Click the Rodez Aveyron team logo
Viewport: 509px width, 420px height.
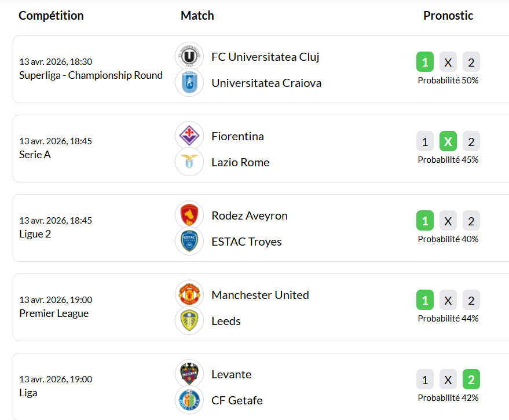pyautogui.click(x=189, y=216)
